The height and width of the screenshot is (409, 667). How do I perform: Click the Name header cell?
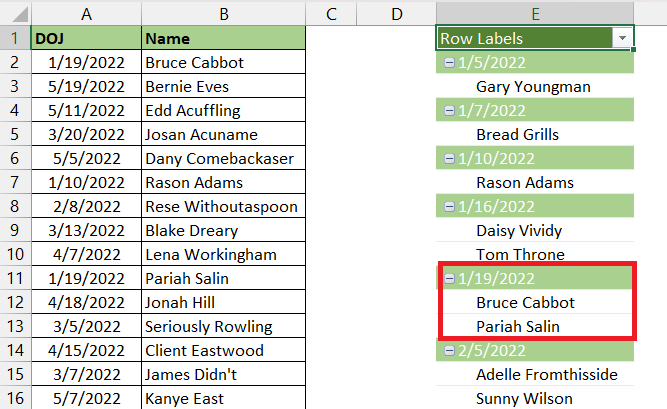pyautogui.click(x=224, y=38)
